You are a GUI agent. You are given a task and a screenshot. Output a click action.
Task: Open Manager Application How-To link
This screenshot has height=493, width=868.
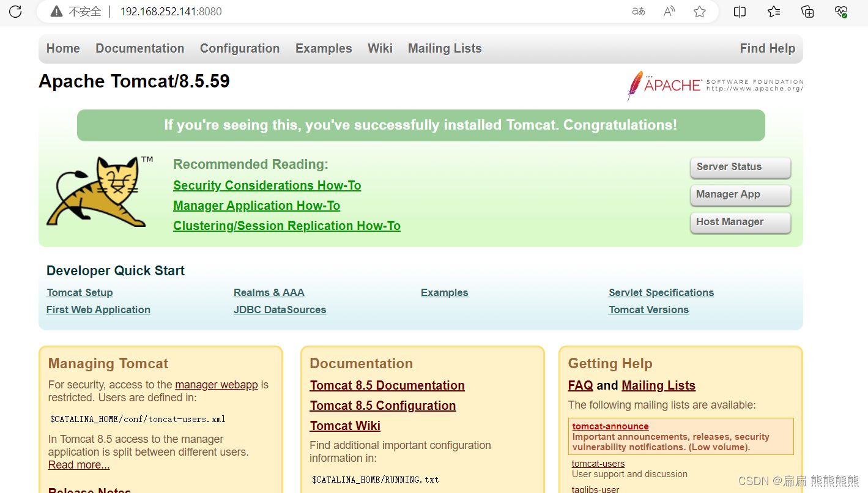coord(256,206)
